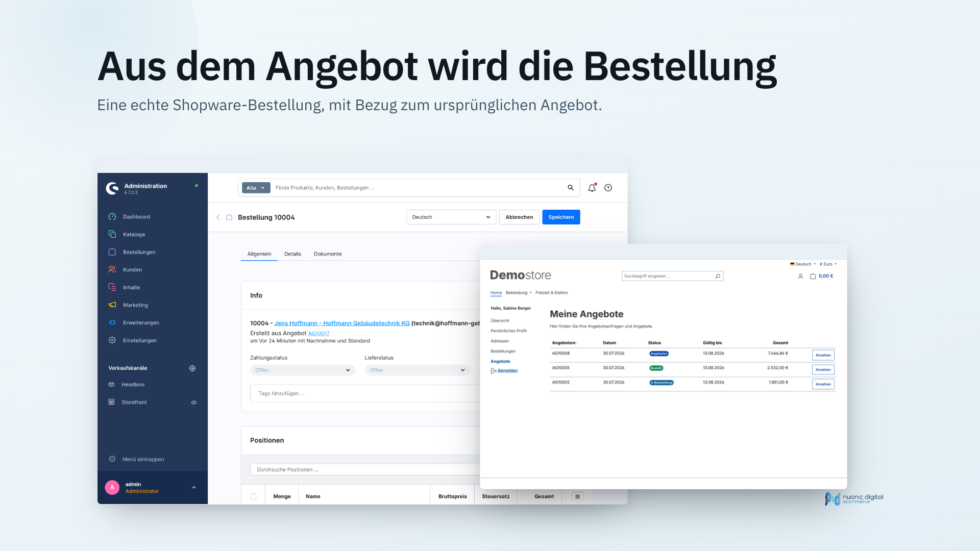
Task: Open the Euro currency selector in Demostore
Action: (x=828, y=264)
